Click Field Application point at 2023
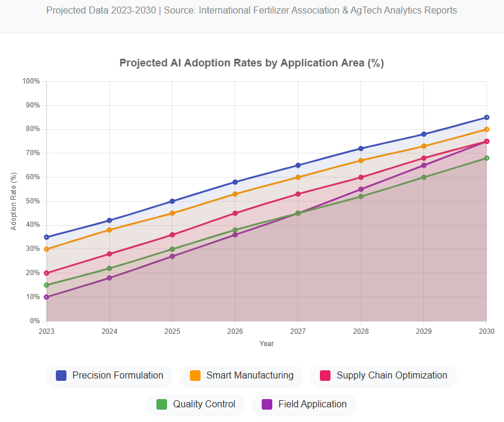The width and height of the screenshot is (504, 422). (46, 297)
